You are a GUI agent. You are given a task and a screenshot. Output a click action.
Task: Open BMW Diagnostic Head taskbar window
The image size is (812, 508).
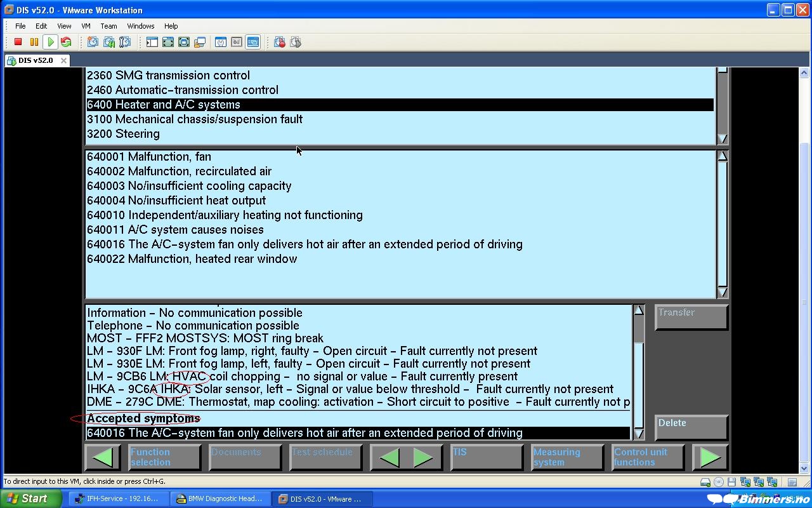click(x=220, y=499)
